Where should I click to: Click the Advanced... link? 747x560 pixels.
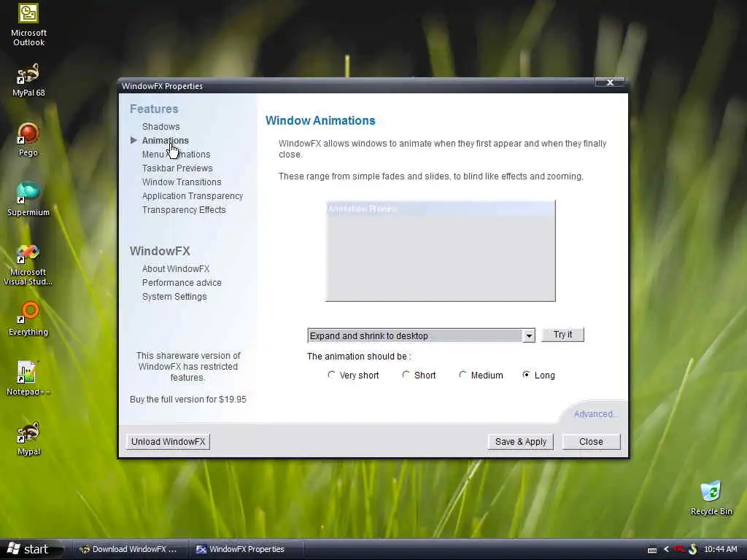tap(595, 414)
